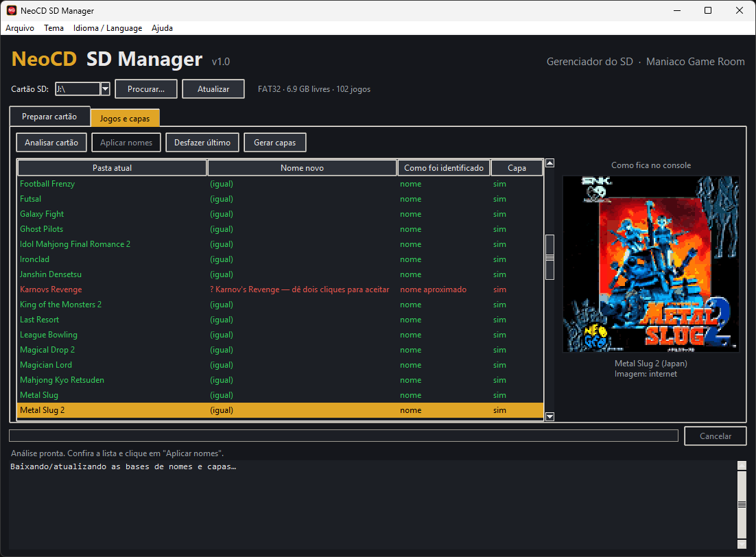Open the Ajuda menu
Viewport: 756px width, 557px height.
(x=162, y=28)
